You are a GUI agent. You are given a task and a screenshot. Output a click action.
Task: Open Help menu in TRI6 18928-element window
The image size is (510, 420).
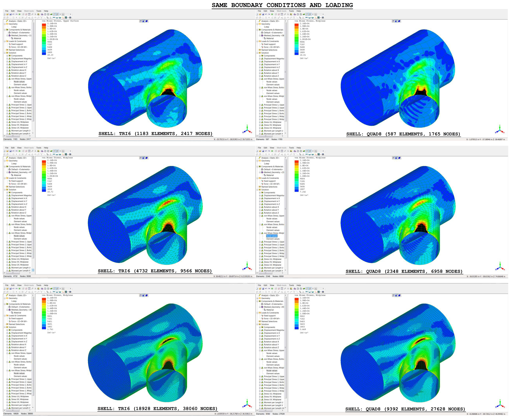pyautogui.click(x=46, y=285)
